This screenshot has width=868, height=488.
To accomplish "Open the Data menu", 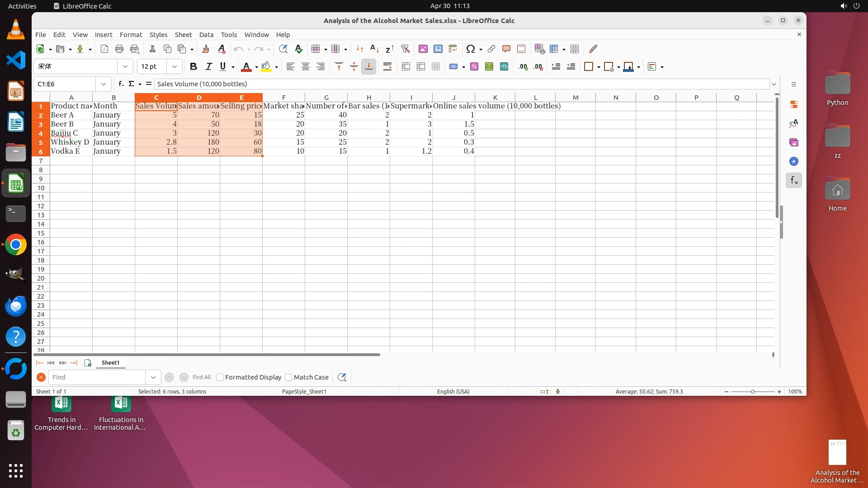I will (x=206, y=35).
